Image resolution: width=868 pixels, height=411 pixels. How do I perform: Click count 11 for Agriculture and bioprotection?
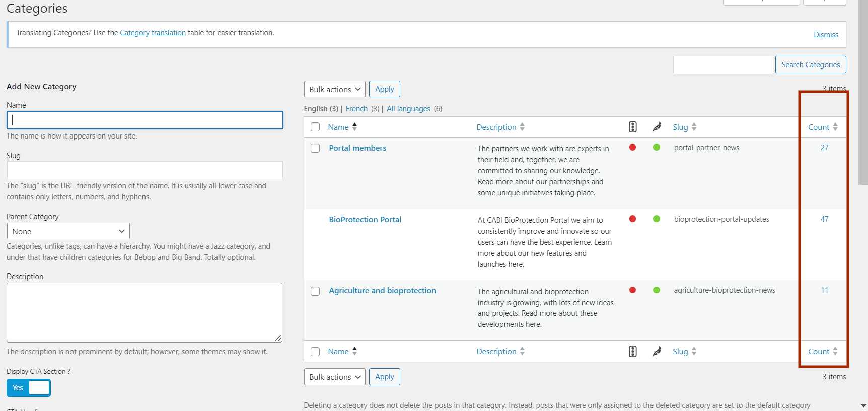pos(824,290)
